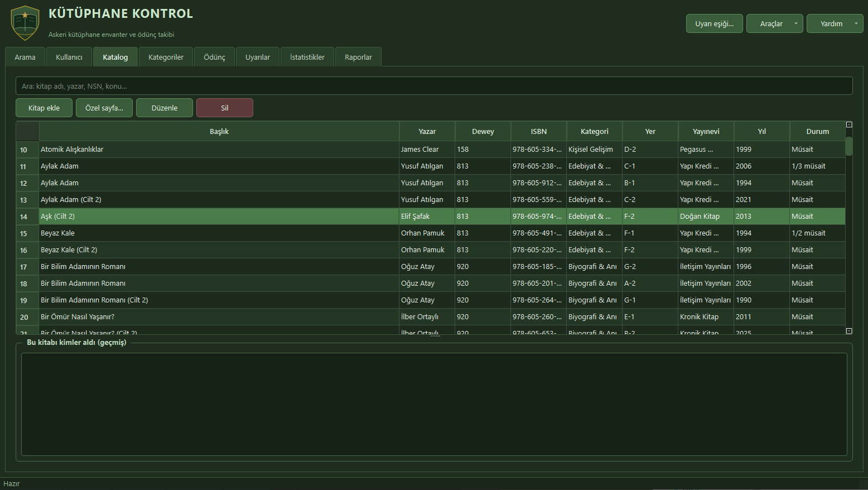Click the Kitap ekle button
Image resolution: width=868 pixels, height=490 pixels.
[x=44, y=108]
